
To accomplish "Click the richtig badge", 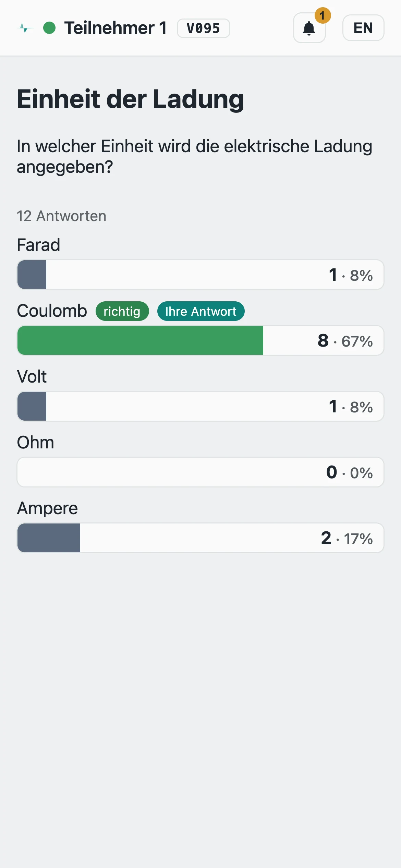I will pos(122,311).
